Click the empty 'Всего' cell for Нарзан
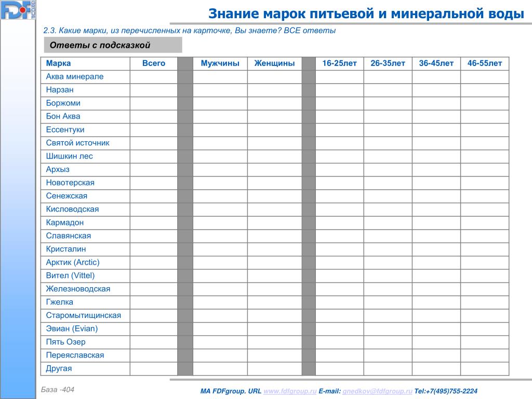This screenshot has width=532, height=399. 154,90
